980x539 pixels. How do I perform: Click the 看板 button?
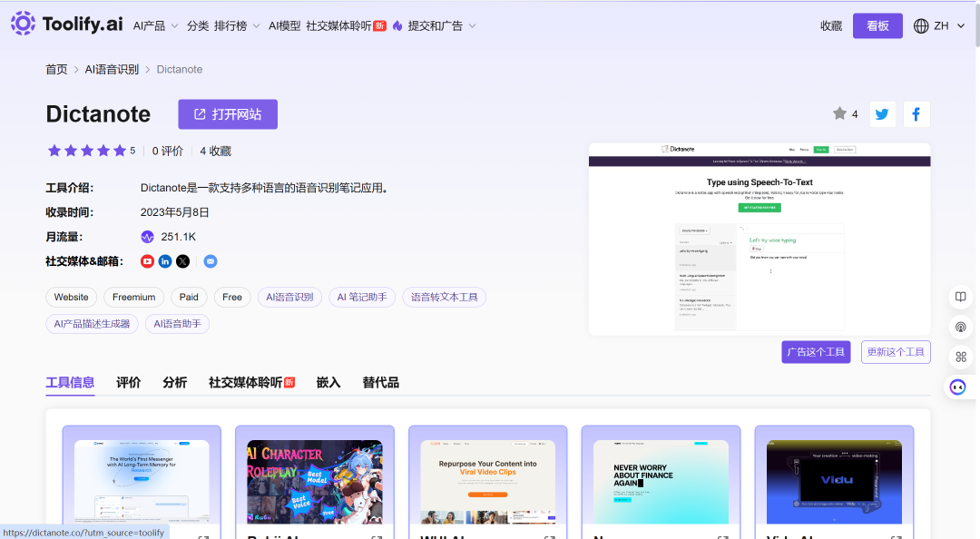pos(877,25)
